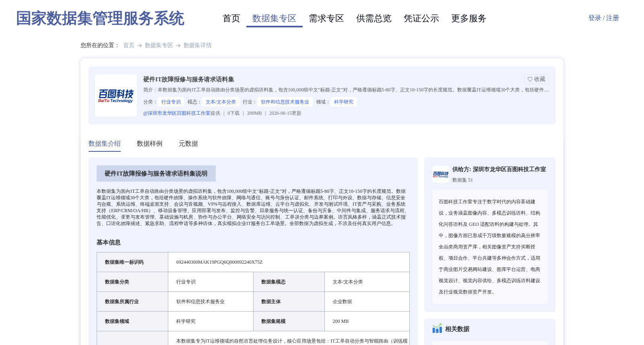Viewport: 644px width, 345px height.
Task: Switch to the 元数据 tab
Action: (x=188, y=144)
